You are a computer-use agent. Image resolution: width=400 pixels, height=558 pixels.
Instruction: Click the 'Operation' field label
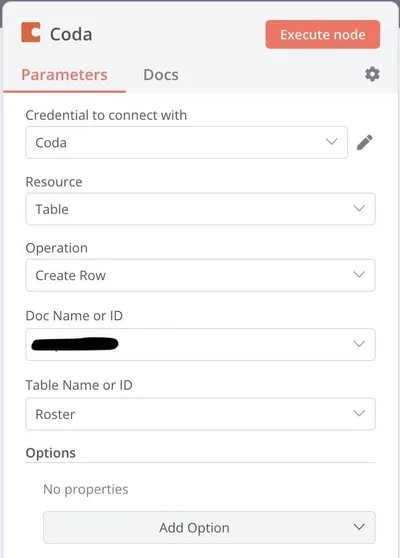(57, 248)
